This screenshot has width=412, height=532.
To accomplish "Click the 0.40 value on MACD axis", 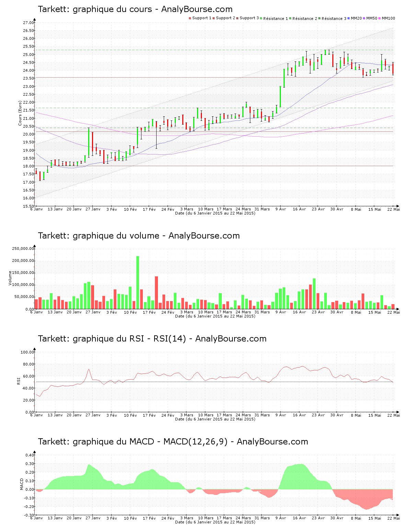I will coord(30,455).
